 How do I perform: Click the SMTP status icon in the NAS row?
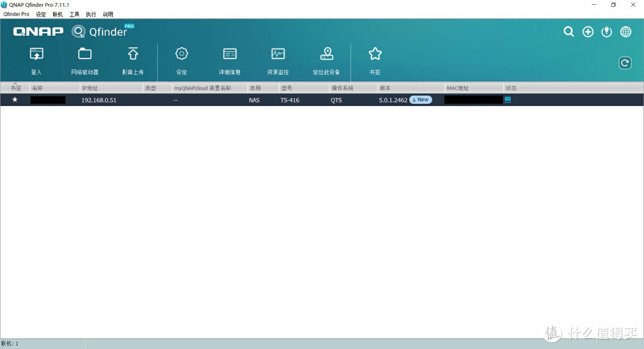click(507, 99)
